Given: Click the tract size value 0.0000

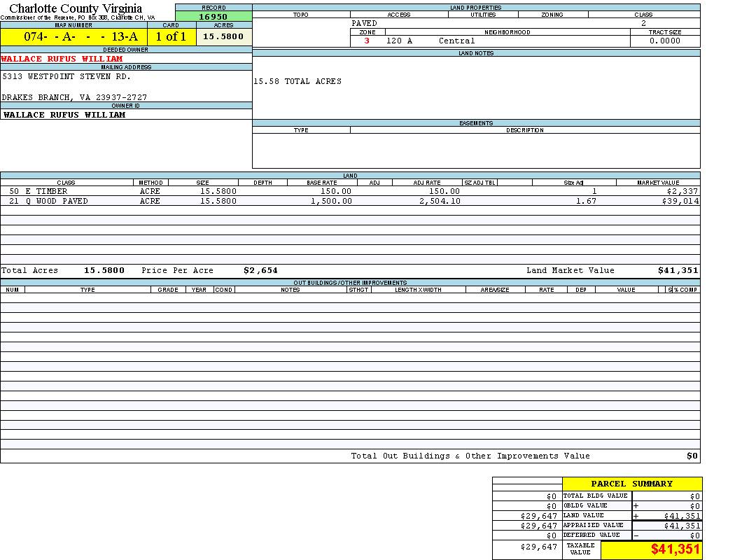Looking at the screenshot, I should point(664,41).
